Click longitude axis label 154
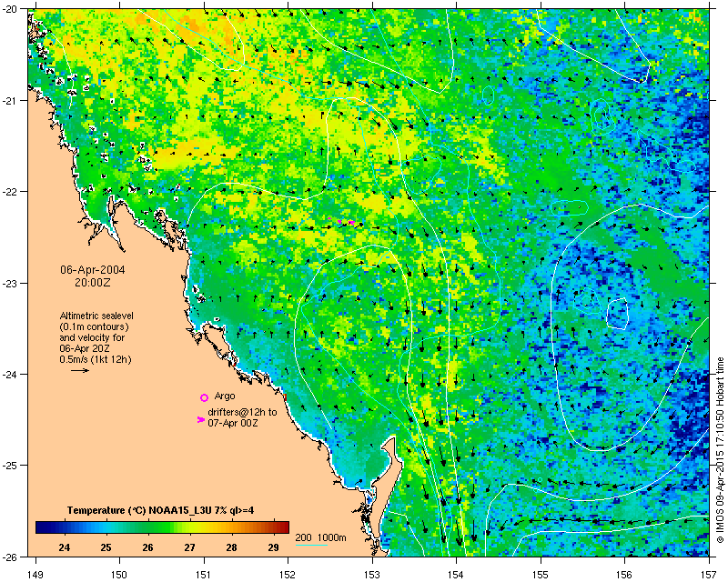Screen dimensions: 728x582 click(x=457, y=574)
